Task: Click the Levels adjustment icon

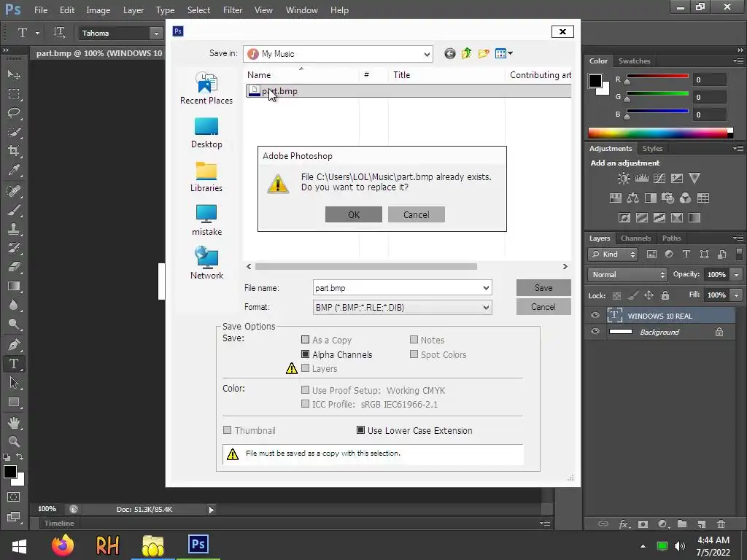Action: click(642, 179)
